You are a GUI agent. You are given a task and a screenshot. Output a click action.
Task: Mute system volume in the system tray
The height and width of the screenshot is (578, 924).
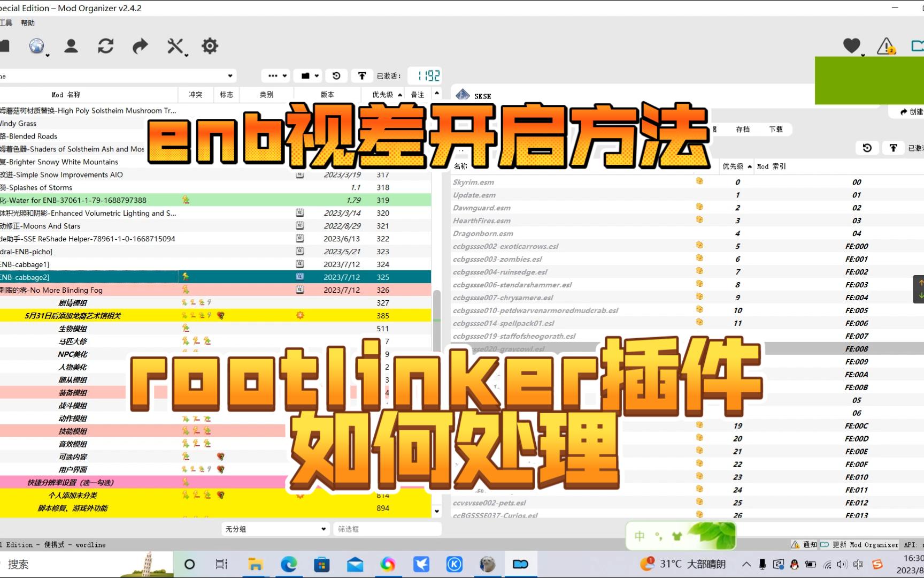coord(841,564)
